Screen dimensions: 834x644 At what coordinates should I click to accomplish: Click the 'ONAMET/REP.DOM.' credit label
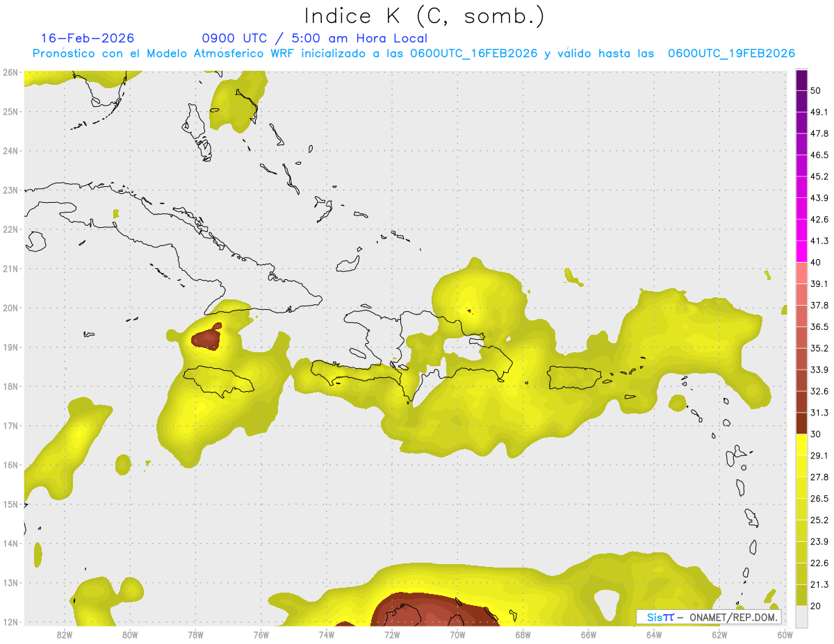tap(733, 617)
